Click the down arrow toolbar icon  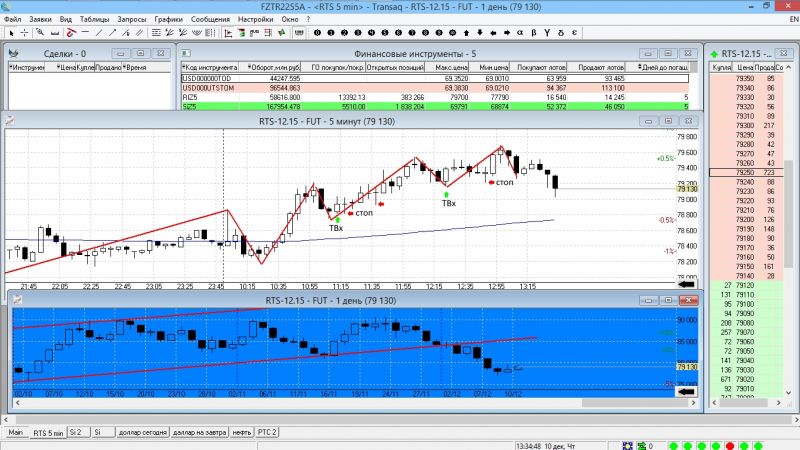point(480,33)
